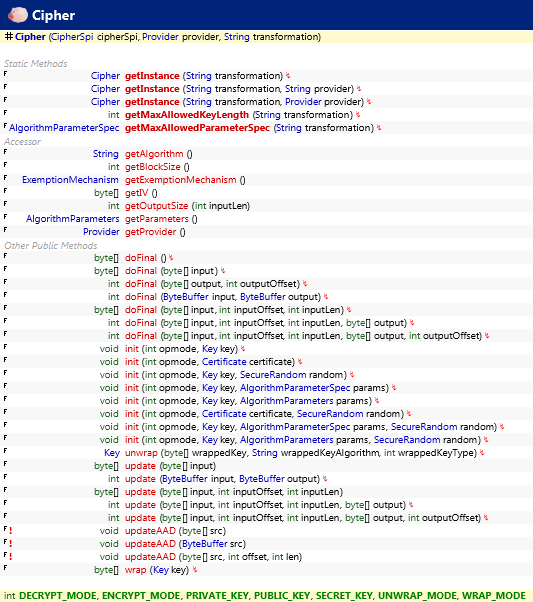Image resolution: width=533 pixels, height=602 pixels.
Task: Click exception marker after init with Certificate certificate only
Action: [x=300, y=362]
